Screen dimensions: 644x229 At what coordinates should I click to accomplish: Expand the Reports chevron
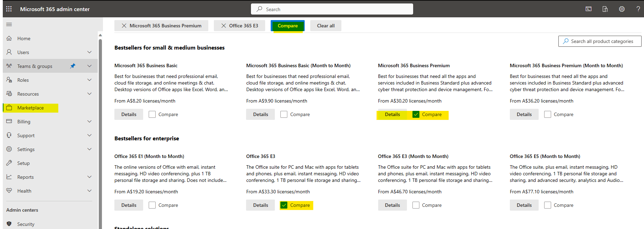(x=89, y=177)
